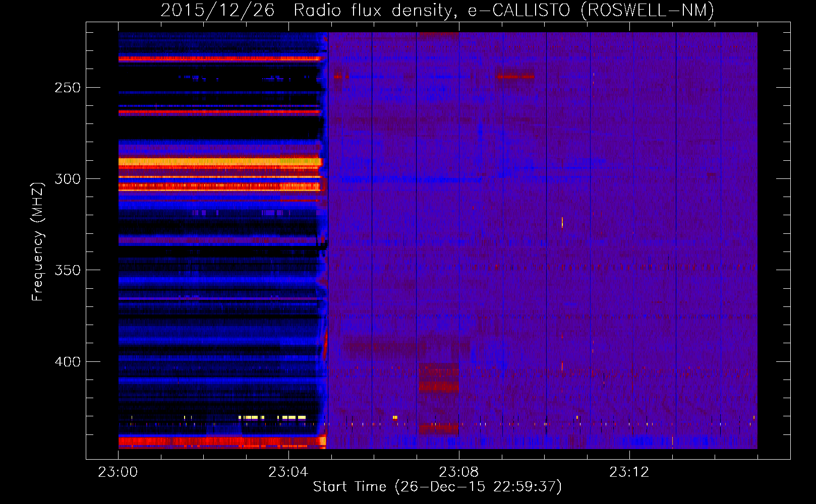Click the 400 frequency tick label

pyautogui.click(x=68, y=362)
